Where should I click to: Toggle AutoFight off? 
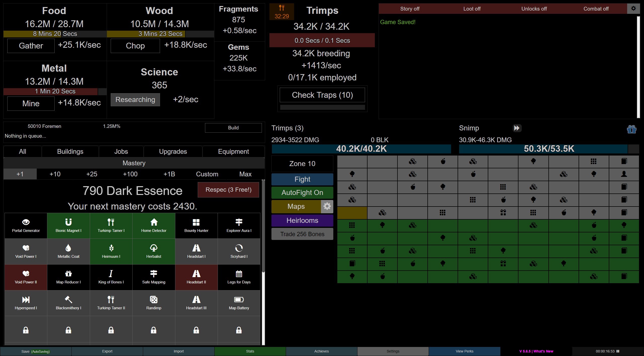tap(302, 192)
